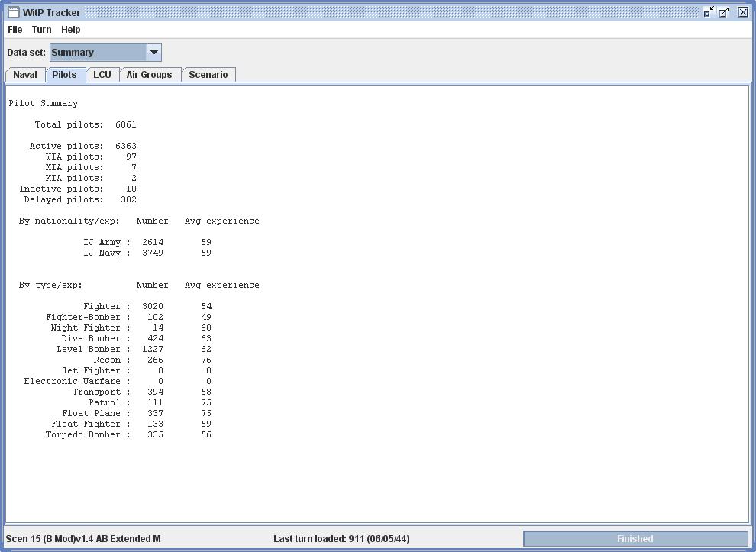Open the Help menu

pos(71,30)
